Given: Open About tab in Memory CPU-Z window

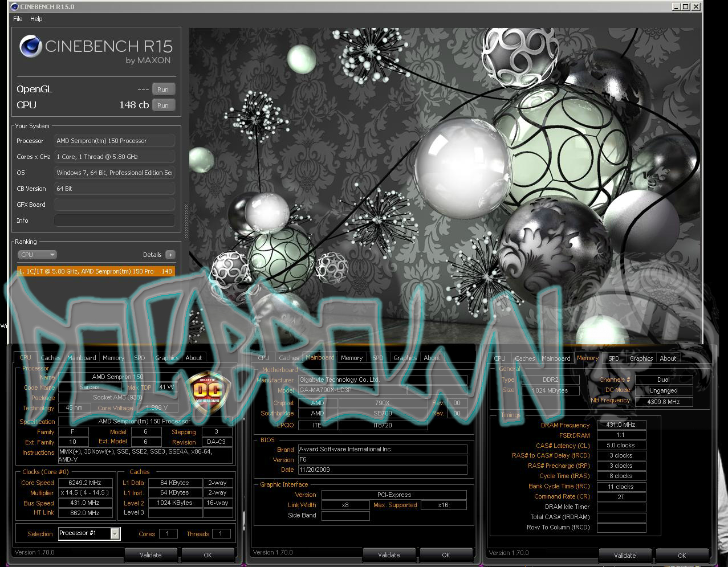Looking at the screenshot, I should [668, 358].
